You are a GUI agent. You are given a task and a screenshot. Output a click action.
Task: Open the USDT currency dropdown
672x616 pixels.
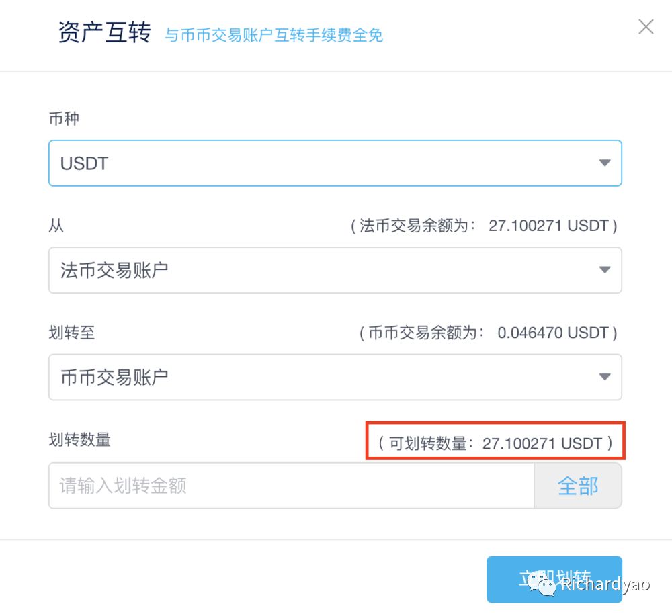coord(335,163)
